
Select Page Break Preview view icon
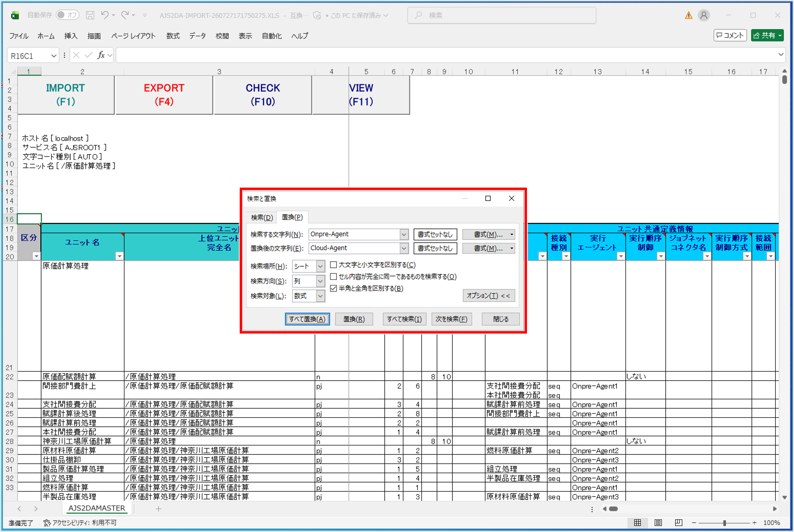coord(678,523)
